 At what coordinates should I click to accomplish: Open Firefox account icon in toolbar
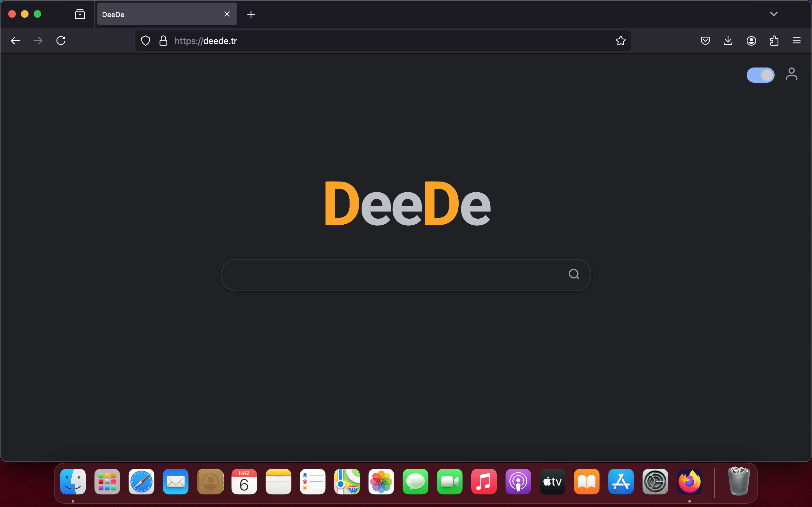pyautogui.click(x=751, y=41)
